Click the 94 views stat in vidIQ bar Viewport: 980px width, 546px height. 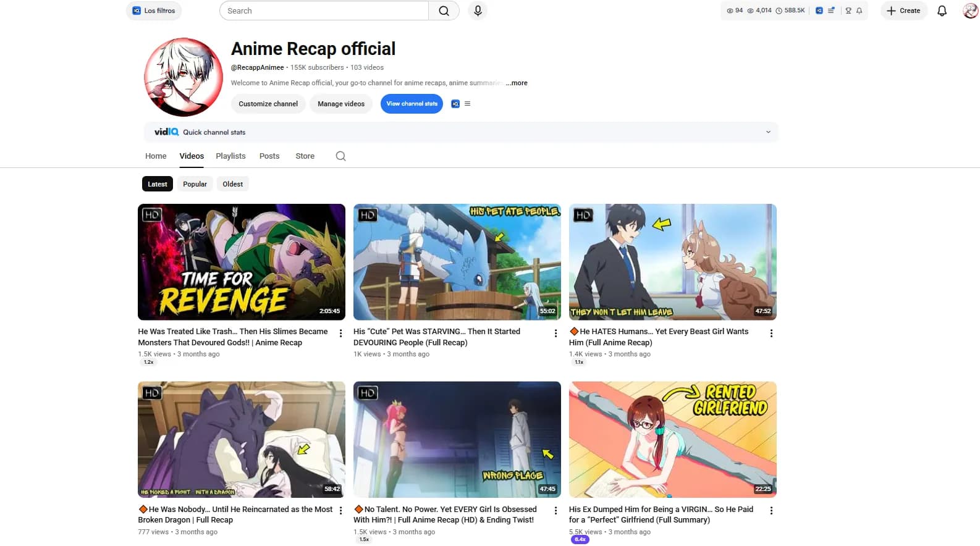[x=735, y=10]
